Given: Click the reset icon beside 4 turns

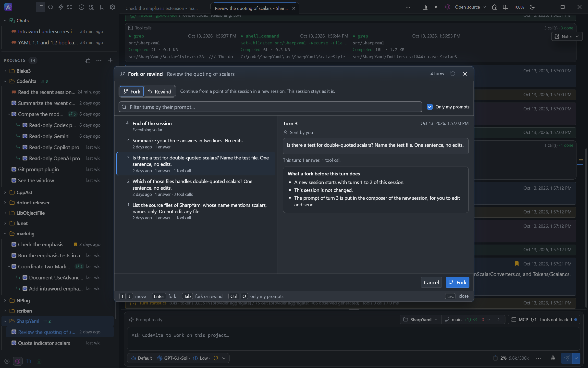Looking at the screenshot, I should tap(453, 74).
